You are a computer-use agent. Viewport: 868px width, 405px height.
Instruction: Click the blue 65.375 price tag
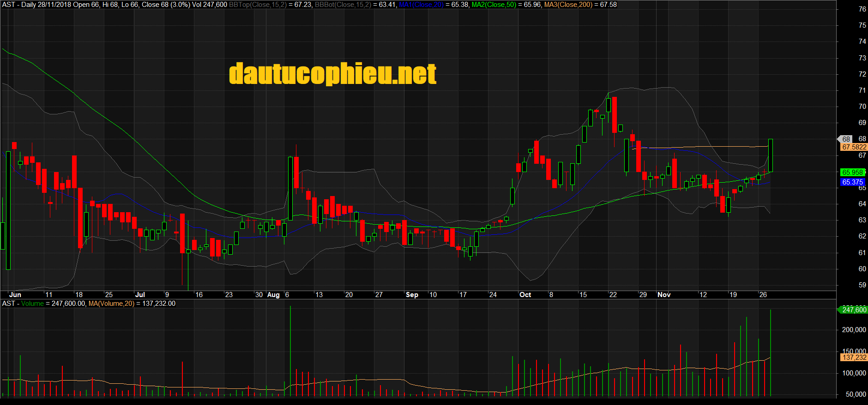pyautogui.click(x=852, y=182)
